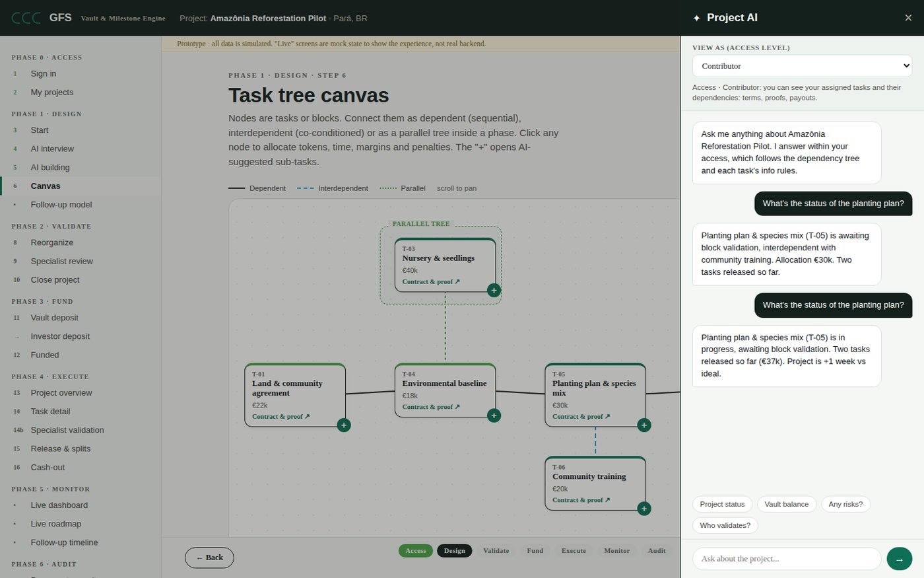Switch to the Validate phase pill
This screenshot has width=924, height=578.
(x=496, y=551)
